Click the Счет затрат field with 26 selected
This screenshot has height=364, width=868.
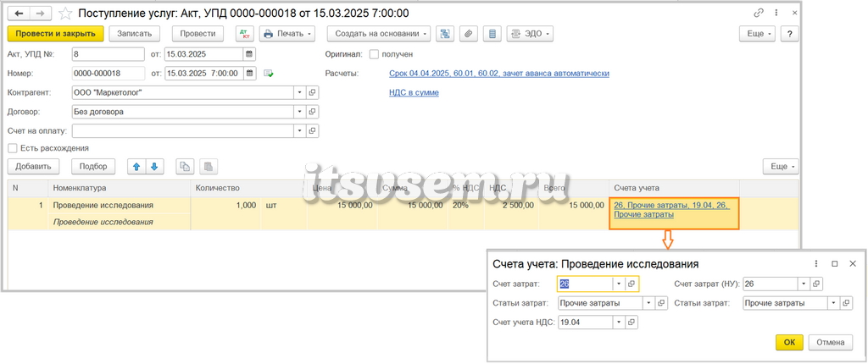point(585,284)
